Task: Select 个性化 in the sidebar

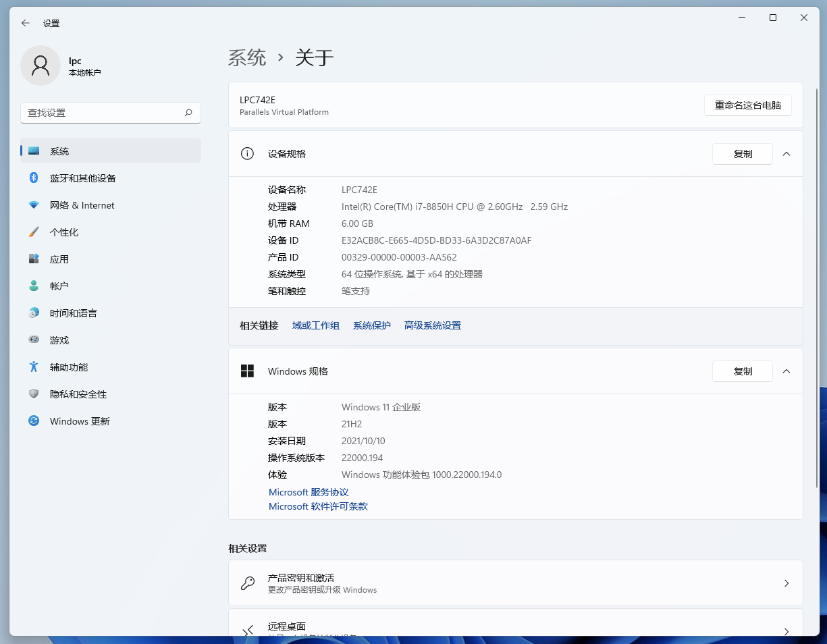Action: point(111,232)
